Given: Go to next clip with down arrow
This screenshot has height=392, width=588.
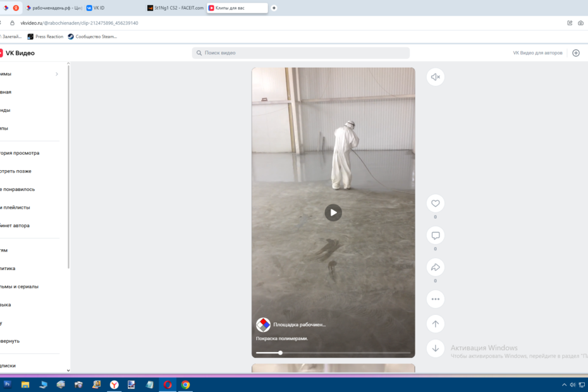Looking at the screenshot, I should click(435, 348).
